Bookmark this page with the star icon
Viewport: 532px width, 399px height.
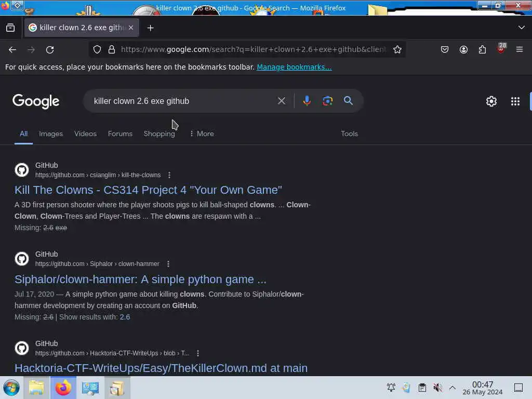pyautogui.click(x=397, y=49)
